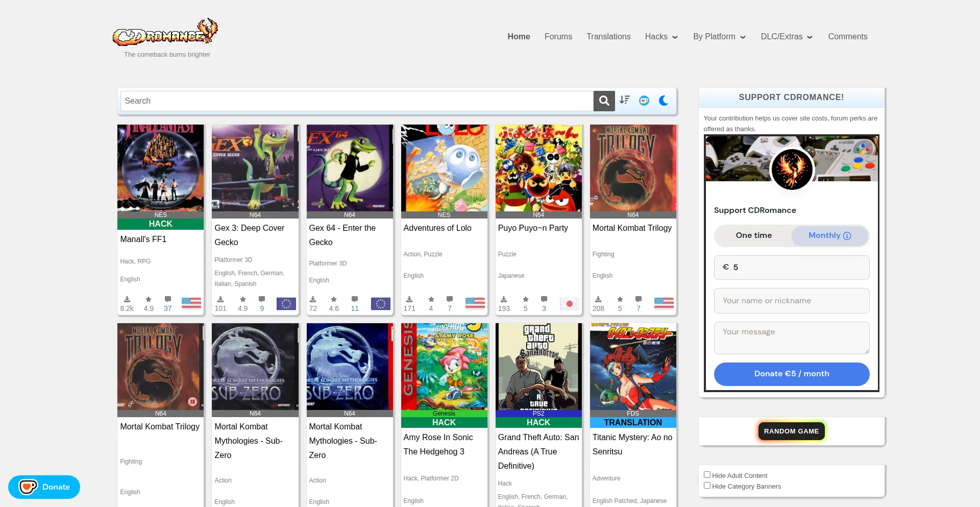Toggle dark mode with moon icon
Image resolution: width=980 pixels, height=507 pixels.
[664, 101]
